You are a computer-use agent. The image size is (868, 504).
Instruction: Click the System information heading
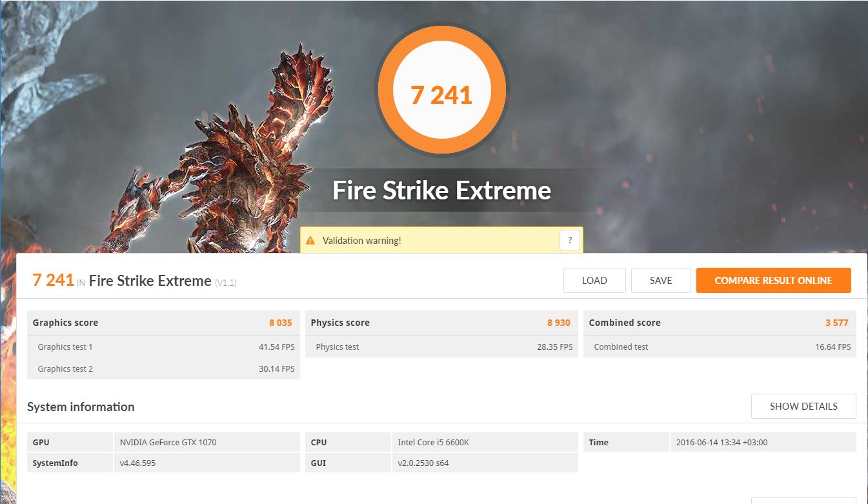pos(81,407)
